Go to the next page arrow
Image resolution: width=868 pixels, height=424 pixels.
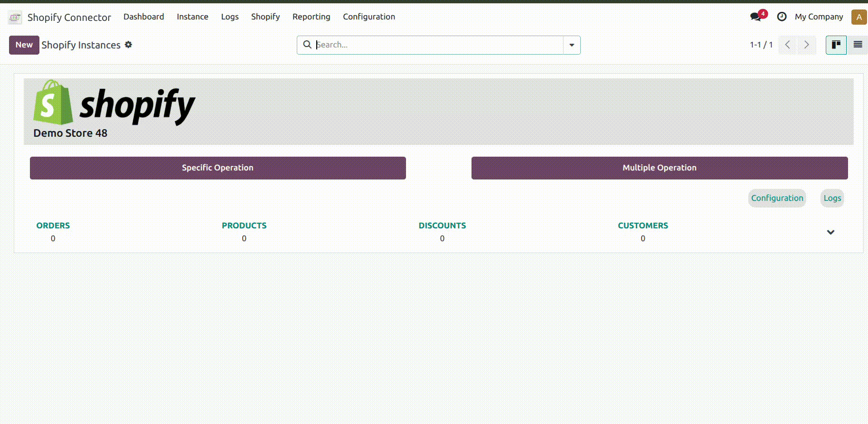click(806, 45)
